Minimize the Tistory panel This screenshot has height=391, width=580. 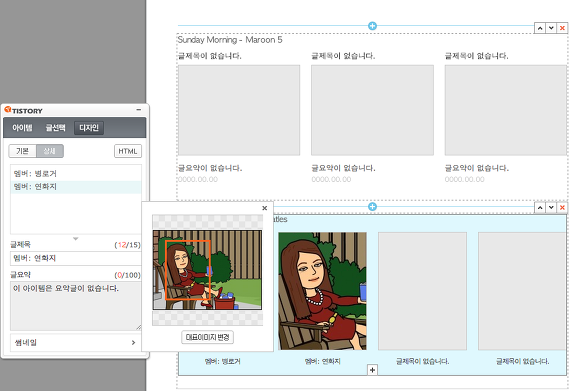pos(139,110)
